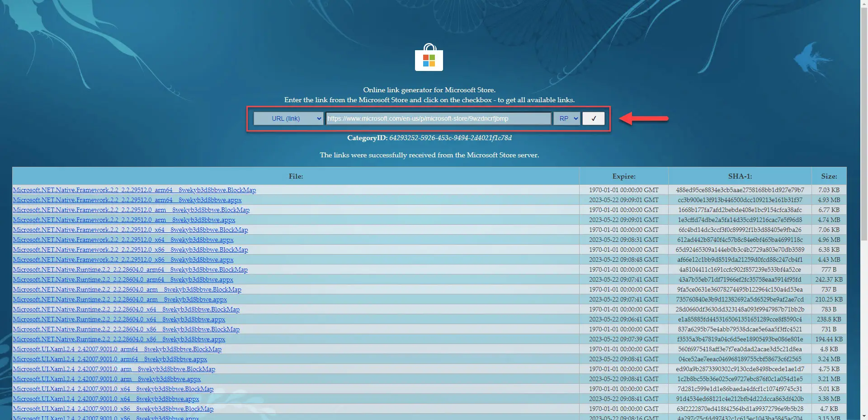Open the UI.Xaml.2.4 x86 BlockMap link
This screenshot has height=420, width=868.
[x=113, y=409]
